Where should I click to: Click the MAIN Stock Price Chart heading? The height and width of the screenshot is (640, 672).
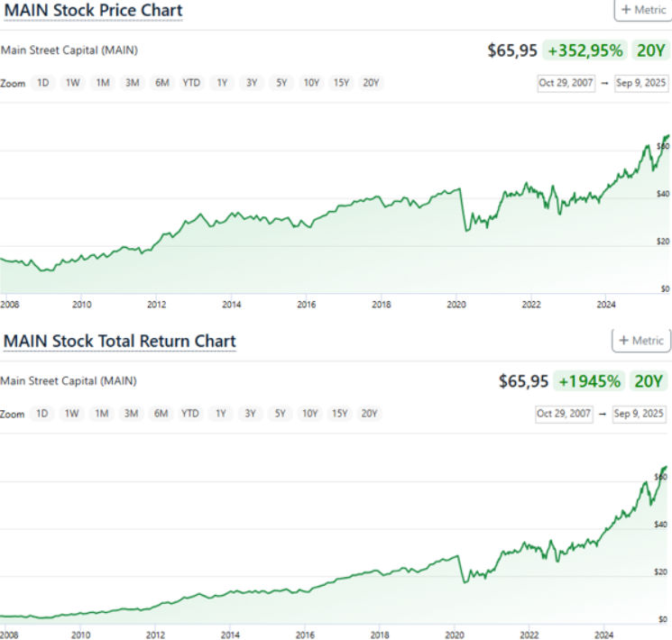point(94,11)
